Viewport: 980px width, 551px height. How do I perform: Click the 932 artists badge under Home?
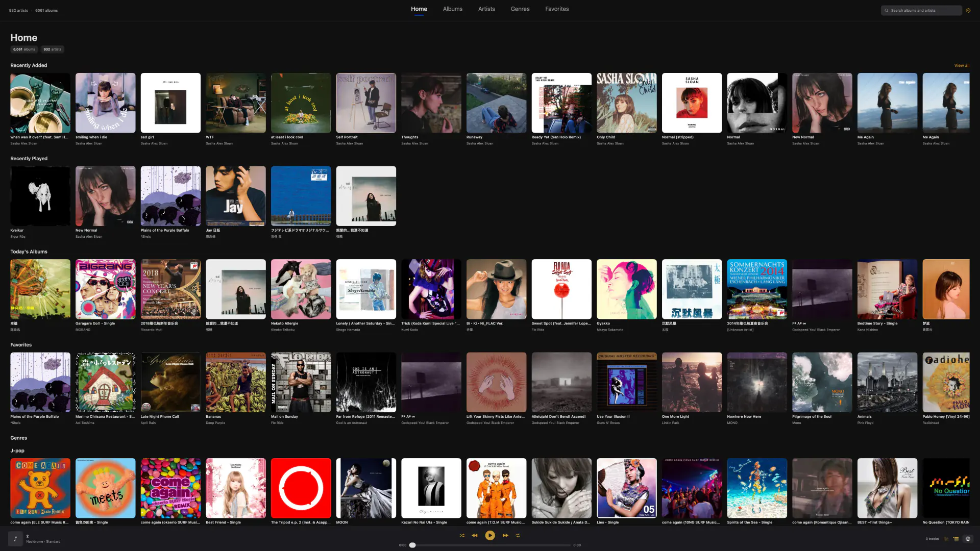tap(52, 49)
